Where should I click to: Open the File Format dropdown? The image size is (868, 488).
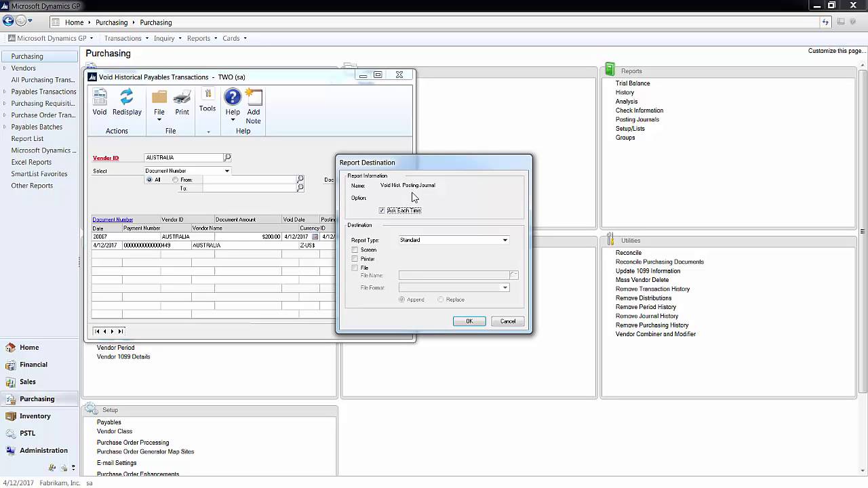tap(505, 287)
